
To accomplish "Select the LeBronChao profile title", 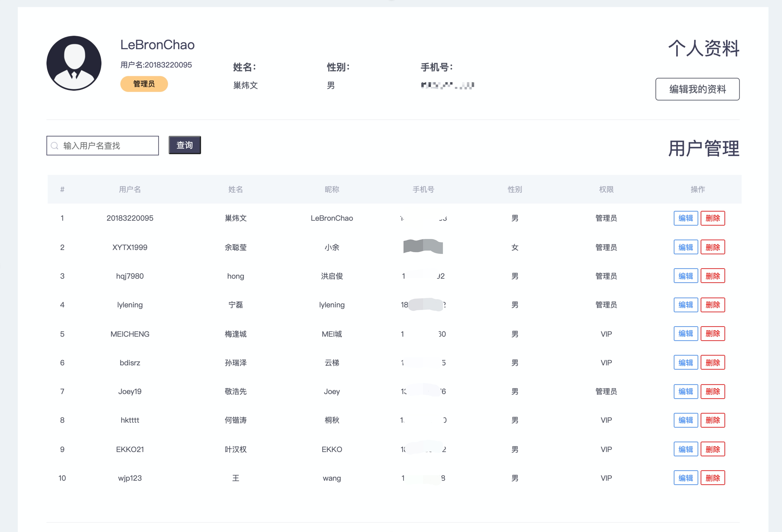I will 158,45.
